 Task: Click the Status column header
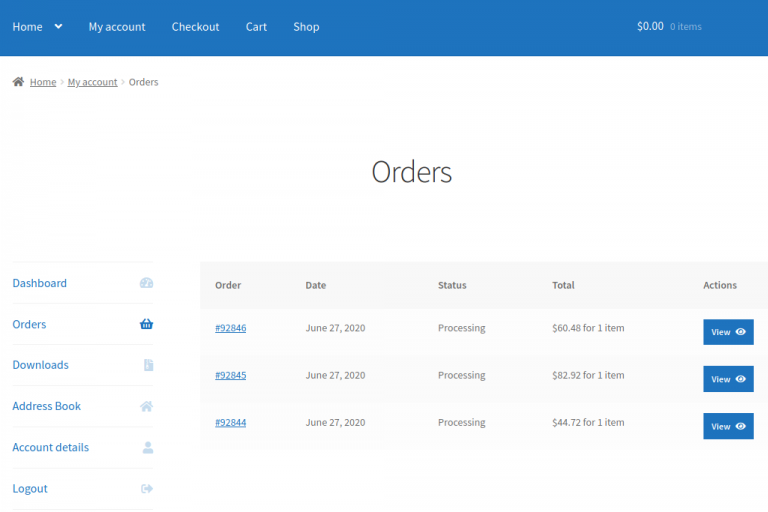452,285
